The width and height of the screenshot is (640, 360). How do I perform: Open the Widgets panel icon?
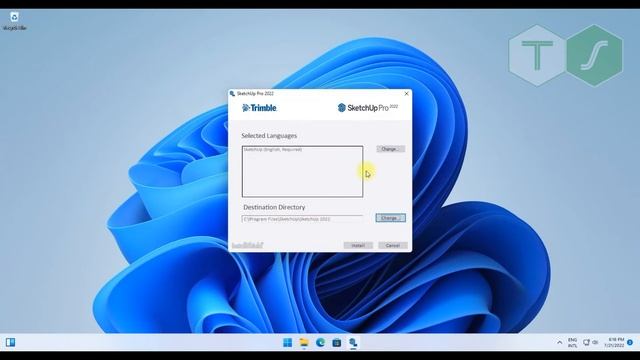click(x=11, y=342)
